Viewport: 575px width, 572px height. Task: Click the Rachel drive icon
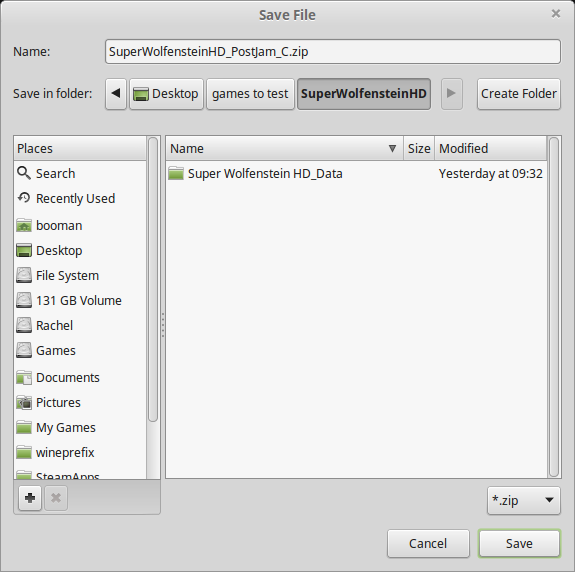coord(24,325)
